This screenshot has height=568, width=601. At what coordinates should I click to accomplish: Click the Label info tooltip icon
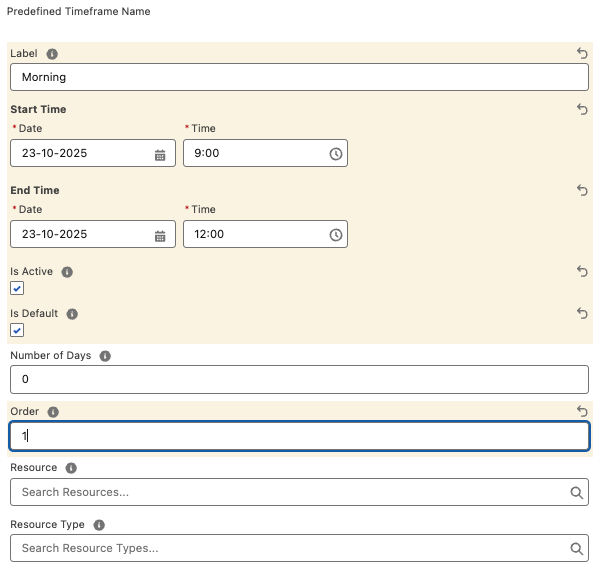52,54
